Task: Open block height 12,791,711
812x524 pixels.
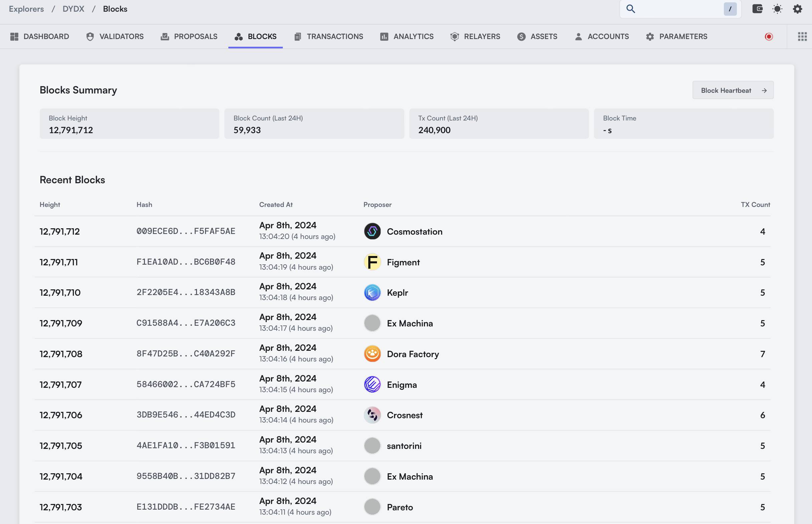Action: coord(58,262)
